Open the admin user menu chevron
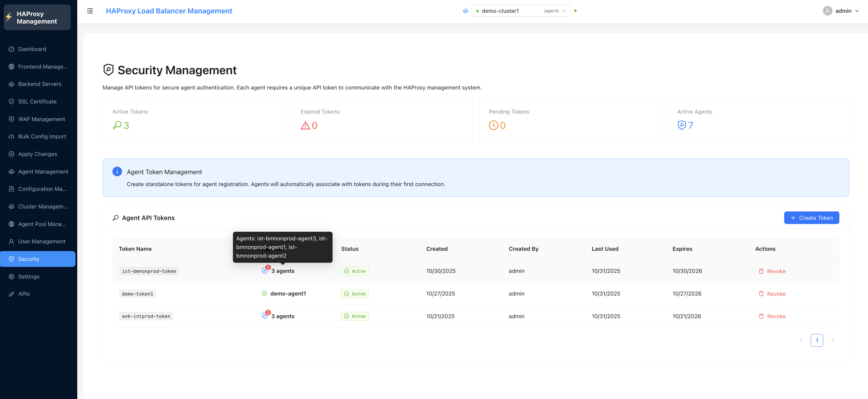Viewport: 868px width, 399px height. 857,11
